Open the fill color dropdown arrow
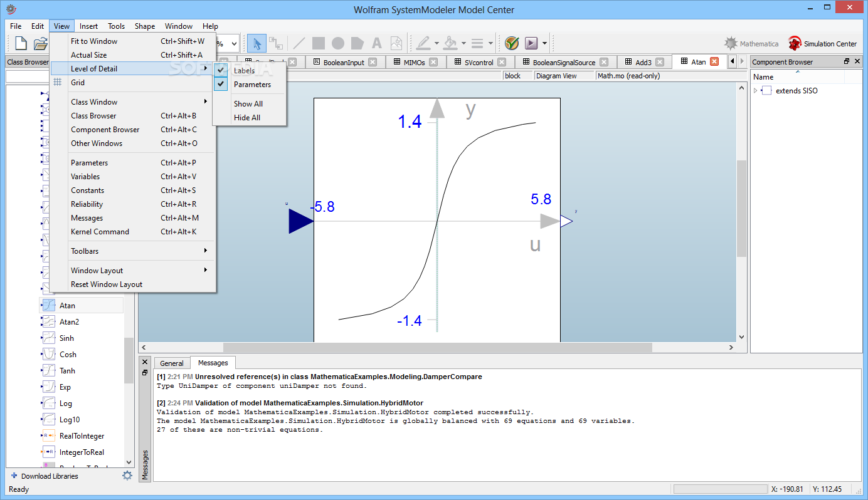 point(463,44)
